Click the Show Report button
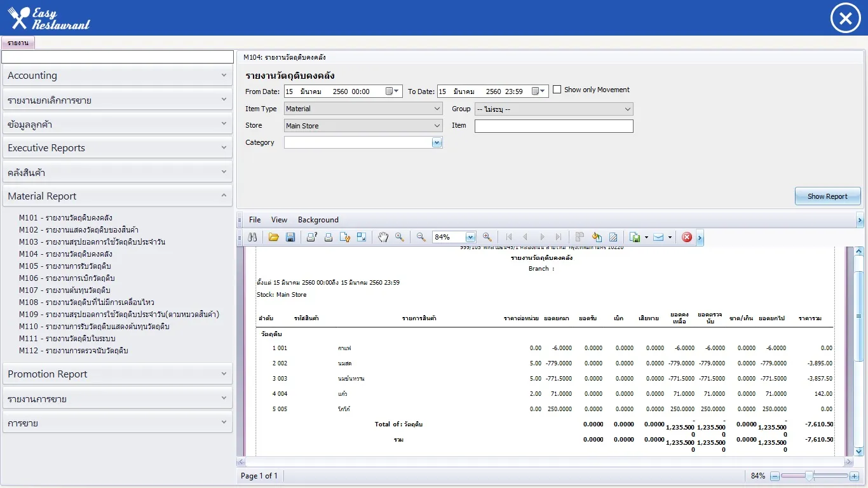Viewport: 868px width, 488px height. click(827, 196)
